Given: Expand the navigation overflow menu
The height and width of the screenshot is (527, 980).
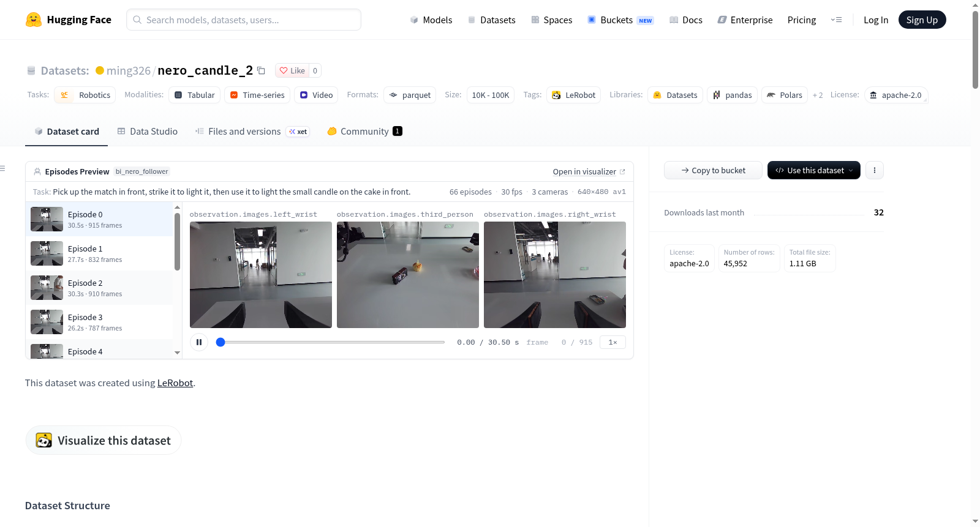Looking at the screenshot, I should point(836,20).
